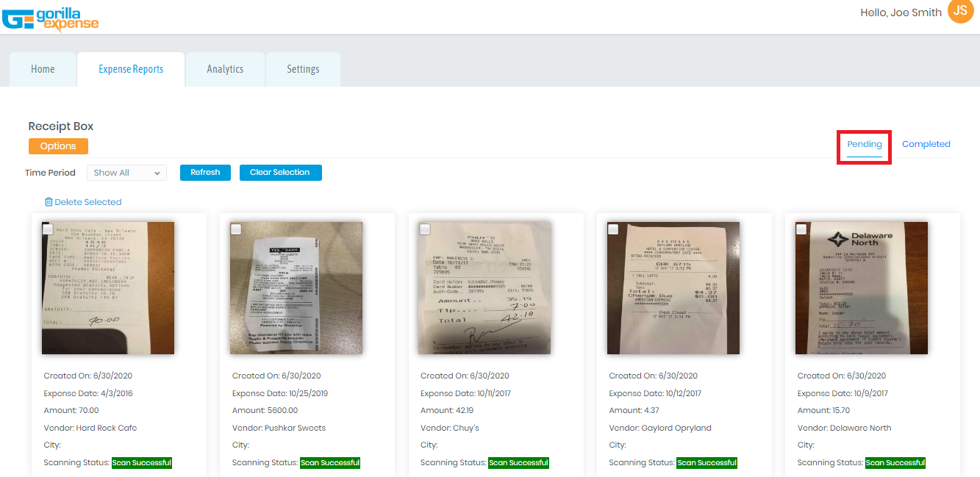Click the Amount: 15.70 text
980x477 pixels.
(823, 411)
